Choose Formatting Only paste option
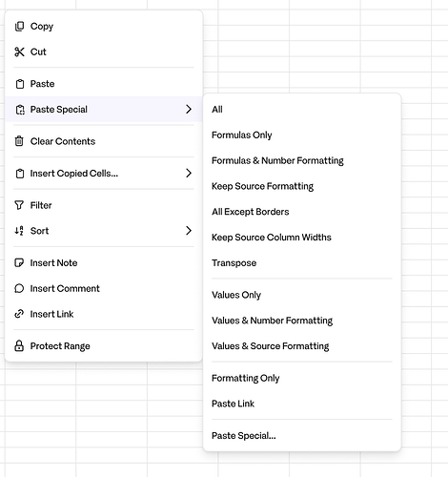Screen dimensions: 448x477 tap(246, 378)
